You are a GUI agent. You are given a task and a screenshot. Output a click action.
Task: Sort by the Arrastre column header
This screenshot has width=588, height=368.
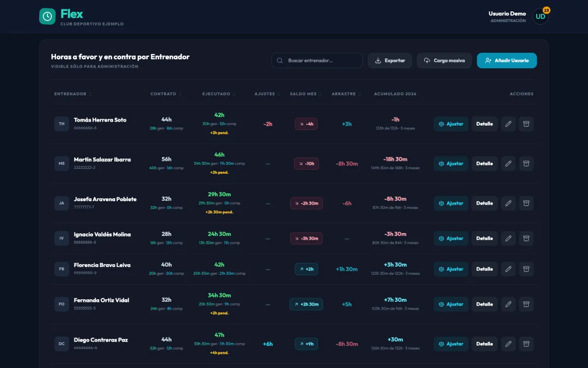[346, 94]
